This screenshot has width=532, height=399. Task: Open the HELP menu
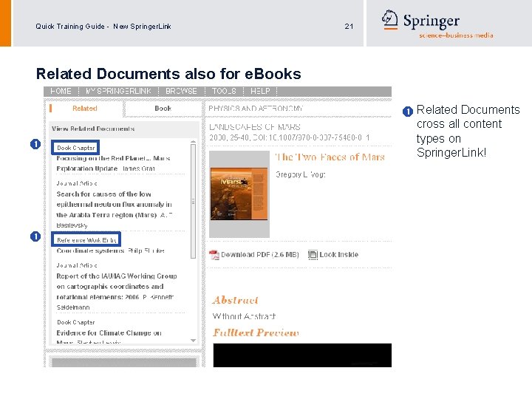[x=260, y=91]
